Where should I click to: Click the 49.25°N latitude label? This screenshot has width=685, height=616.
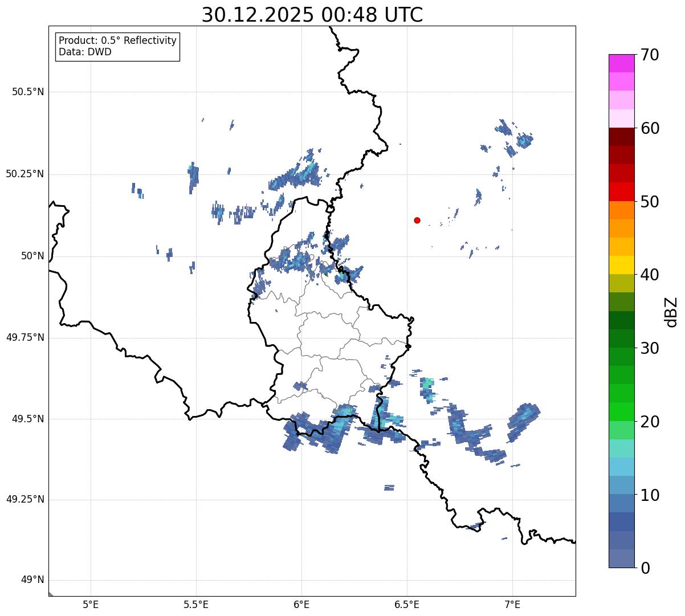25,500
